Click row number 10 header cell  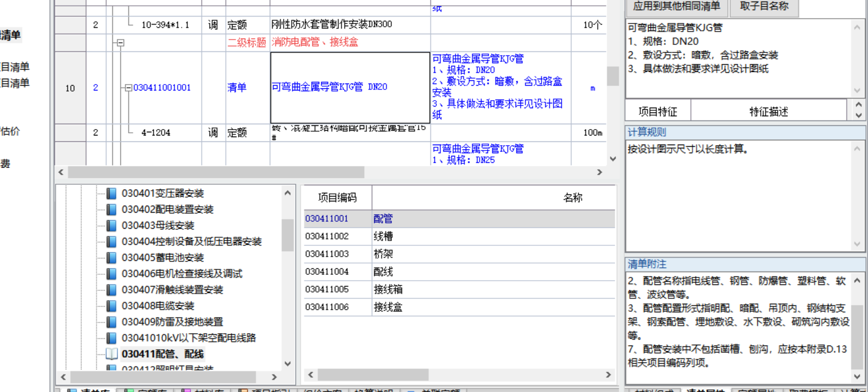[x=70, y=88]
